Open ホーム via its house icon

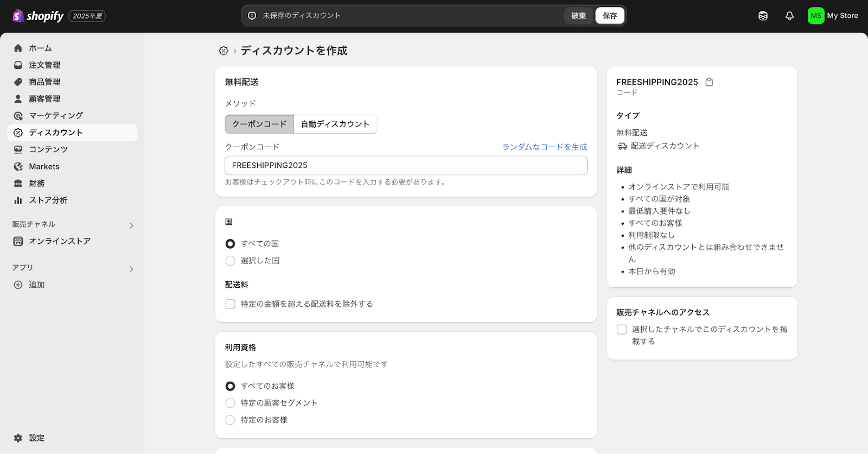18,48
